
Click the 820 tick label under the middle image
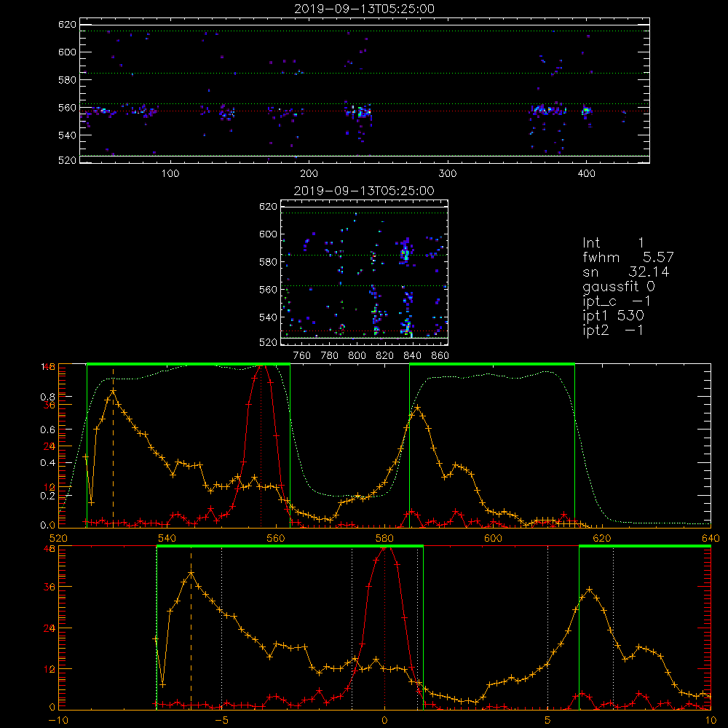click(385, 356)
